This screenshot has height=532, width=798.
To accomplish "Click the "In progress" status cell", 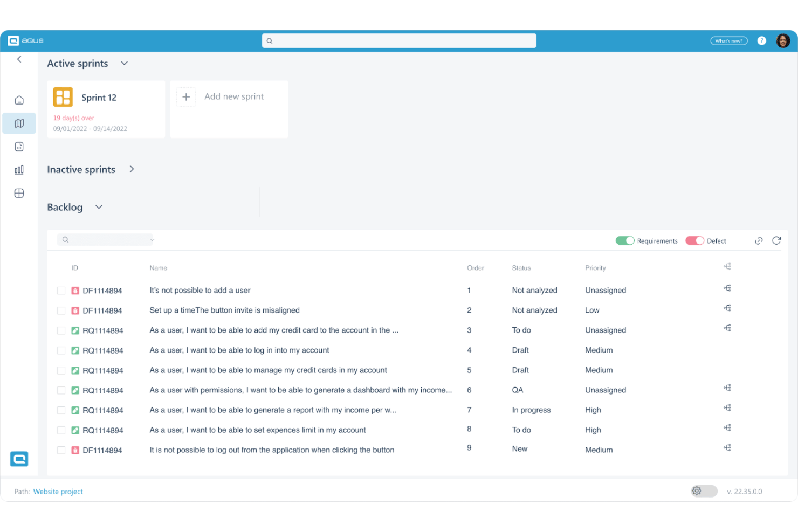I will pyautogui.click(x=532, y=410).
